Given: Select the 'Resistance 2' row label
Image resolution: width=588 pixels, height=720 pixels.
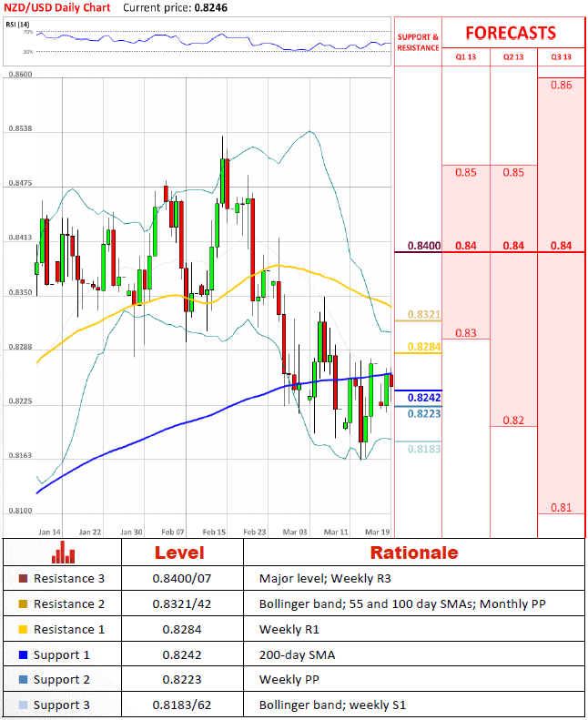Looking at the screenshot, I should [69, 603].
